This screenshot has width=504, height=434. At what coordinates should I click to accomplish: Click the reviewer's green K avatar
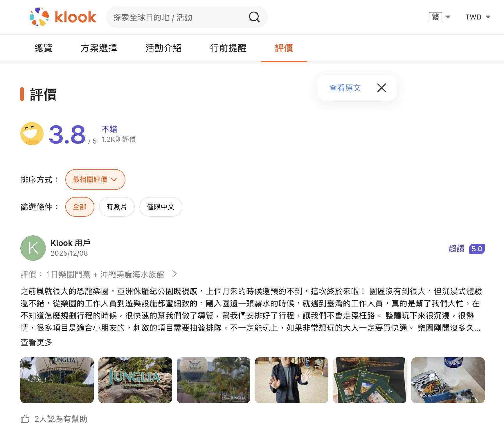coord(33,248)
